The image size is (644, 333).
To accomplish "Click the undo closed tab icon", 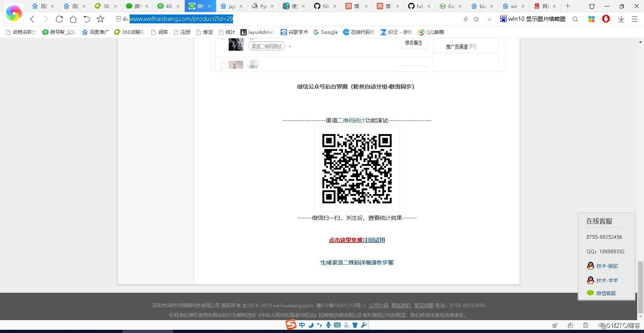I will tap(87, 19).
